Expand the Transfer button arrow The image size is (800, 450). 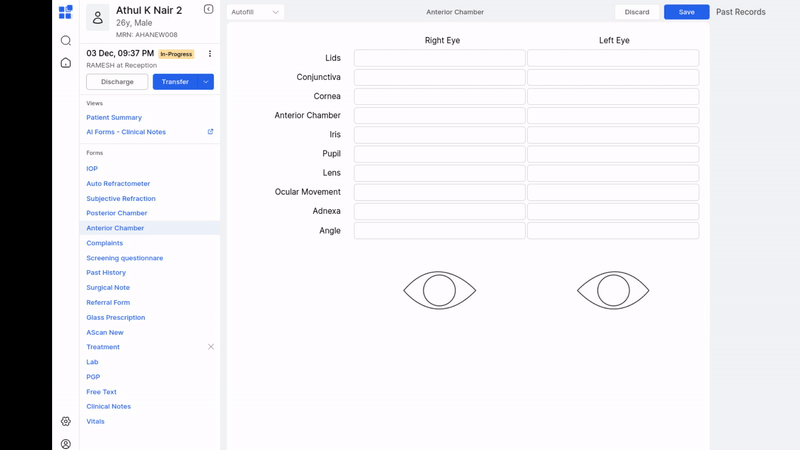pyautogui.click(x=206, y=82)
